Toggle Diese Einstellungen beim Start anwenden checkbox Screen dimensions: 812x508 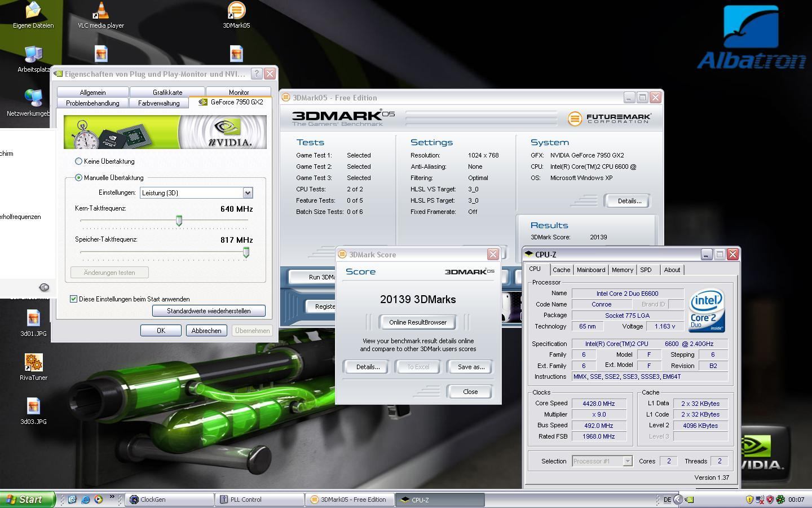point(73,299)
